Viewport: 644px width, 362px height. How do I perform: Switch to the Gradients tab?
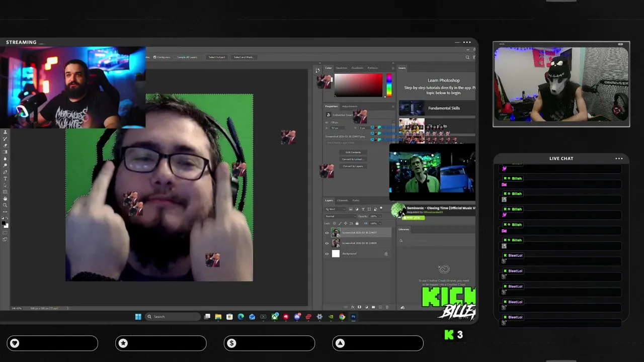pyautogui.click(x=357, y=68)
